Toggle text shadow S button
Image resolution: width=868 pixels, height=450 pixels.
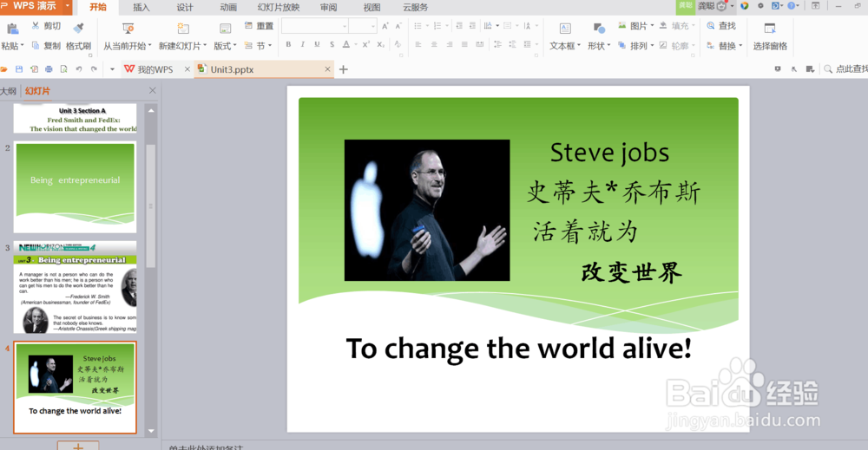click(x=332, y=44)
